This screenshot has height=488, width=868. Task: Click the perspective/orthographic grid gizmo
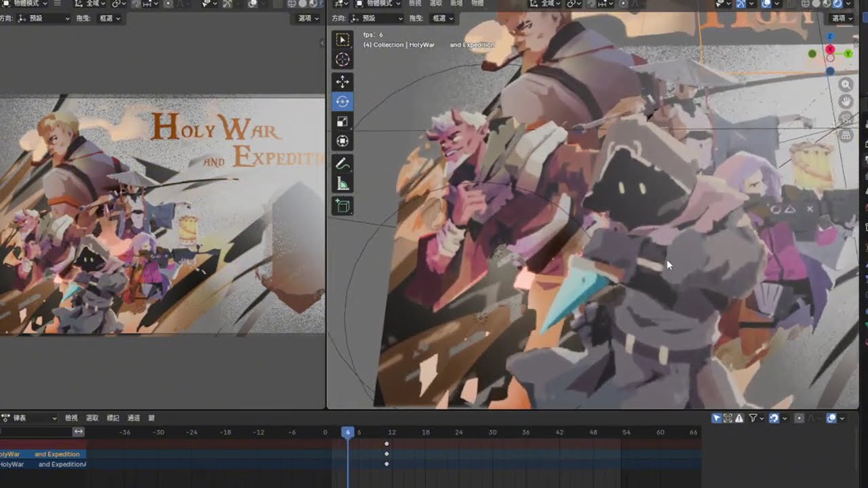pyautogui.click(x=846, y=136)
